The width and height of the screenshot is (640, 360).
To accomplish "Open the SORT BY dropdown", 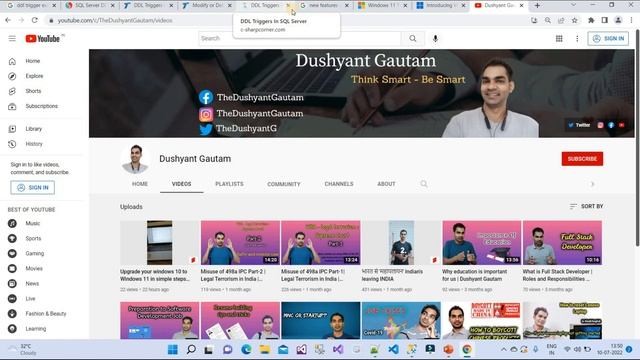I will (586, 207).
